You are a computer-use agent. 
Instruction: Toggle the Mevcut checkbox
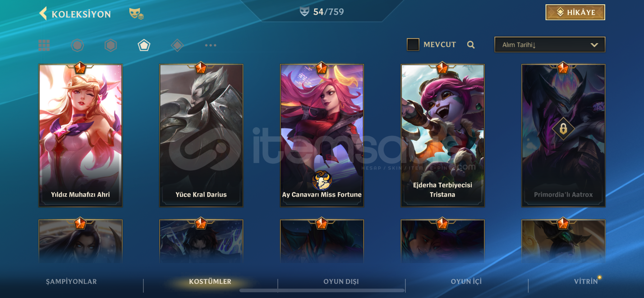pyautogui.click(x=413, y=45)
